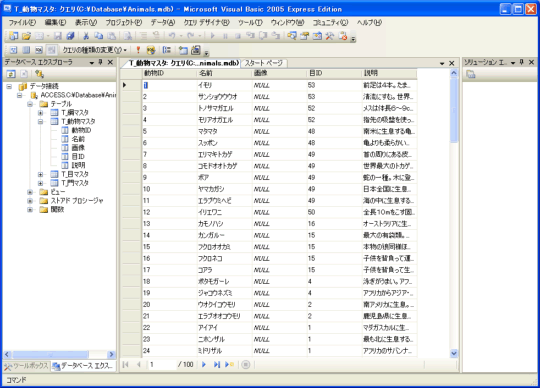Show the Diagram pane icon
This screenshot has height=388, width=540.
point(13,50)
